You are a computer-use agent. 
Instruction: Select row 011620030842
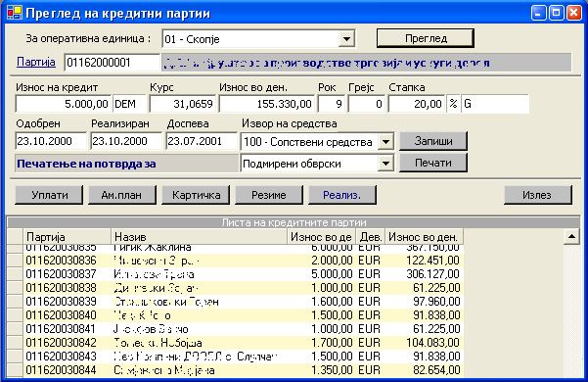pyautogui.click(x=236, y=343)
